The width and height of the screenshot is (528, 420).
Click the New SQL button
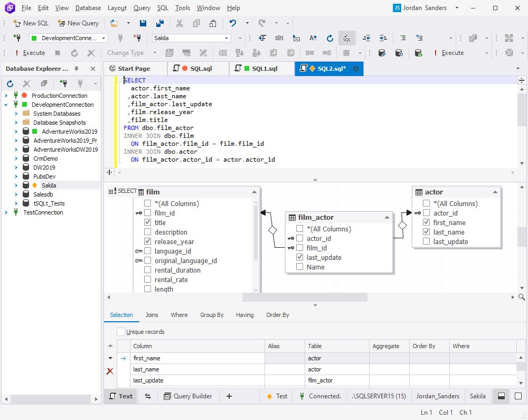tap(31, 23)
